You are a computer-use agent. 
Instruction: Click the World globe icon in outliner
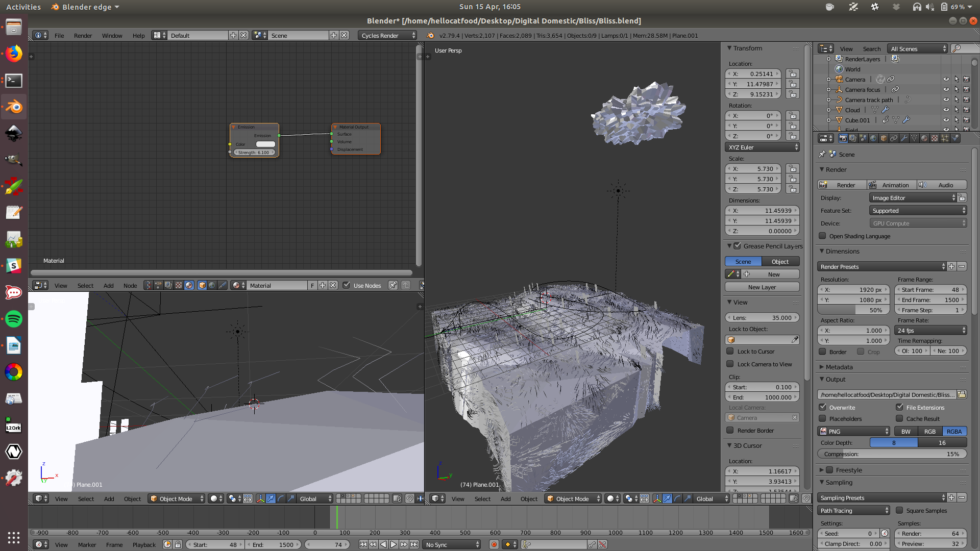pos(839,69)
